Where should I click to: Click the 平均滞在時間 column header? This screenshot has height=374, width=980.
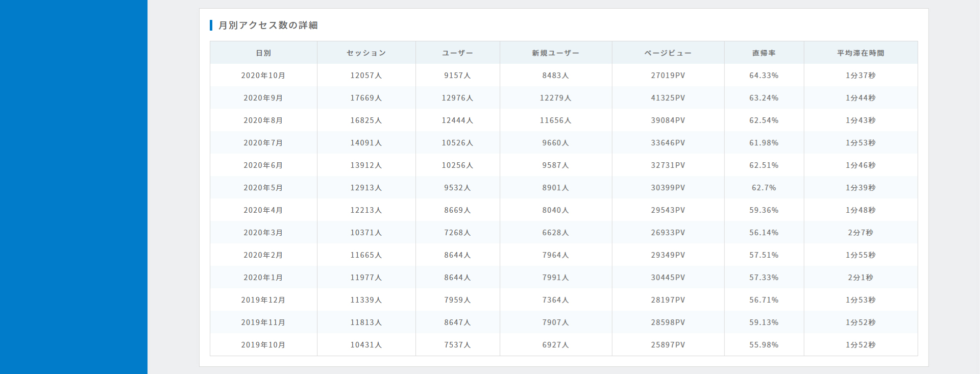(x=861, y=53)
